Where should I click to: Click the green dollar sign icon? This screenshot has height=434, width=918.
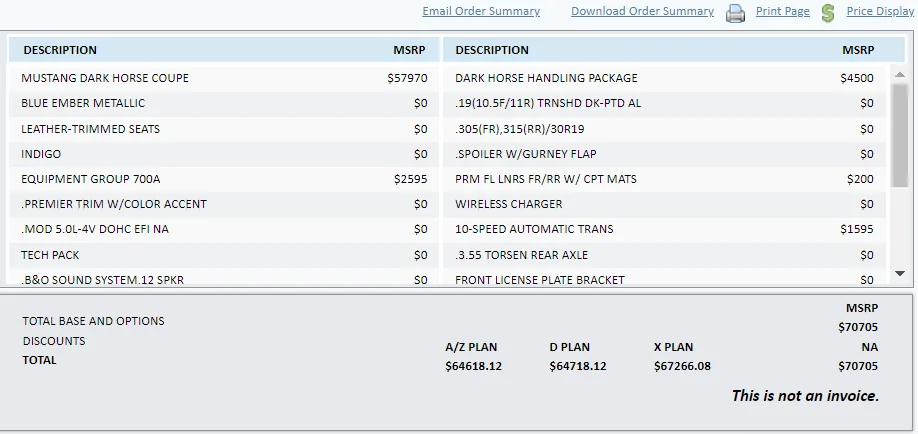click(x=827, y=13)
